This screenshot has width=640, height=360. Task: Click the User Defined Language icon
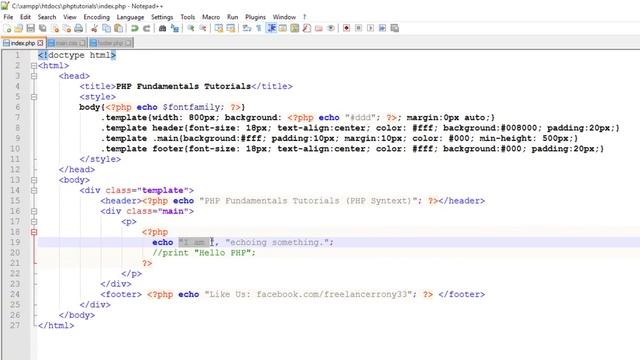283,28
